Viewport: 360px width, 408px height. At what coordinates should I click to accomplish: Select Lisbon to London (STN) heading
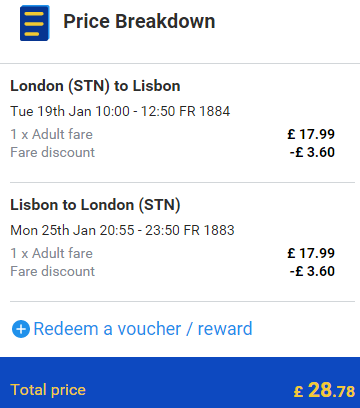[x=95, y=205]
